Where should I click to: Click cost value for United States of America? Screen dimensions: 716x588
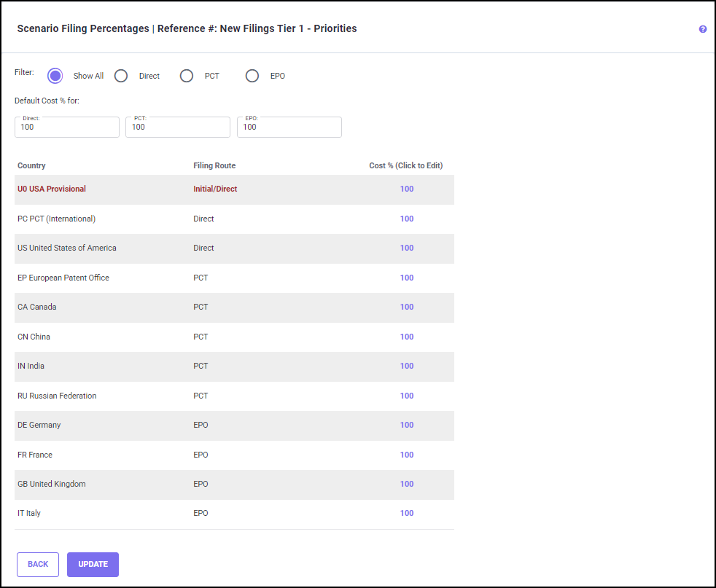point(407,248)
